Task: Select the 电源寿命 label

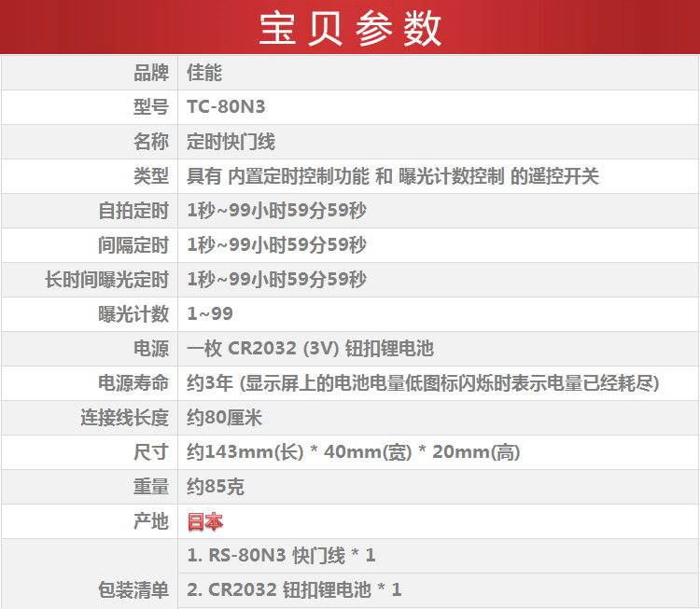Action: click(133, 383)
